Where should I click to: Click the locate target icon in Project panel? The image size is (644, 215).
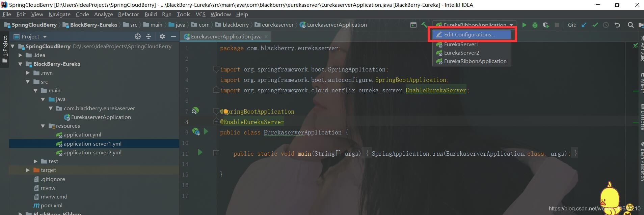tap(137, 36)
